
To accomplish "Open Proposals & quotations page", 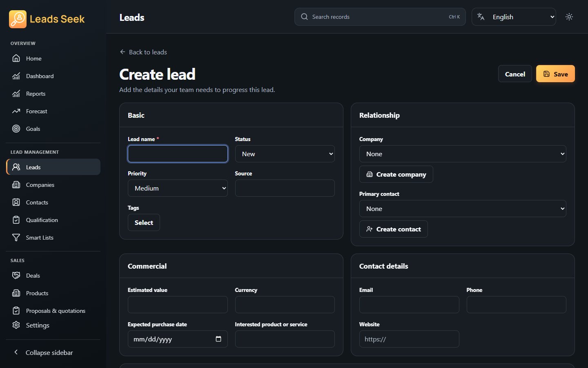I will coord(53,311).
